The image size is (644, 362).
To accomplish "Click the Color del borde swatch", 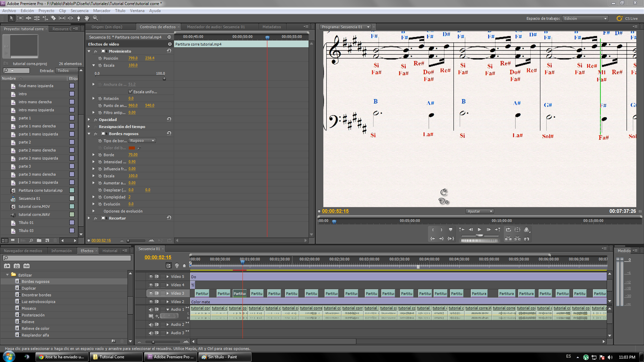I will (131, 148).
